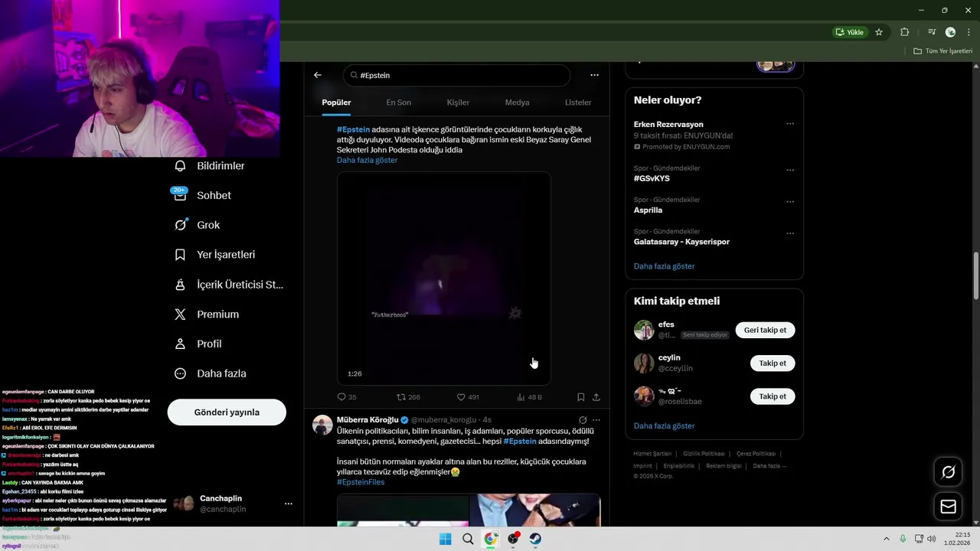Click the Yükle install button in address bar
The width and height of the screenshot is (980, 551).
click(x=850, y=32)
